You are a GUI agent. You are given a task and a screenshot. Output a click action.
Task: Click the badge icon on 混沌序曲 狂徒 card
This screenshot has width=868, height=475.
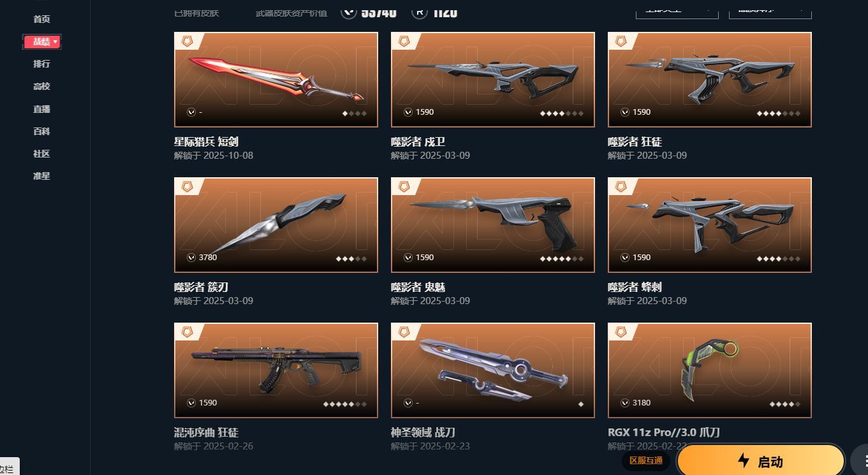coord(186,332)
